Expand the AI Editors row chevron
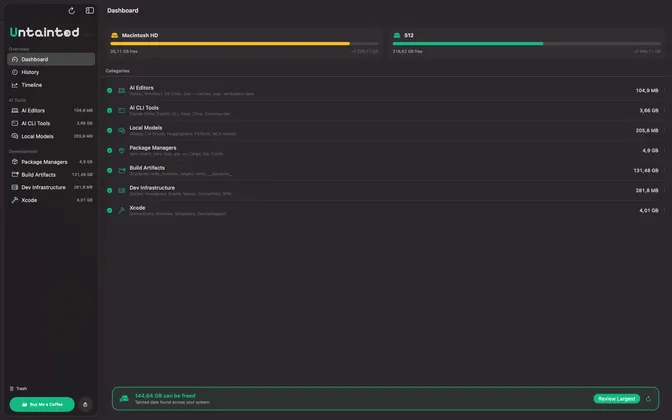Viewport: 672px width, 420px height. coord(665,90)
